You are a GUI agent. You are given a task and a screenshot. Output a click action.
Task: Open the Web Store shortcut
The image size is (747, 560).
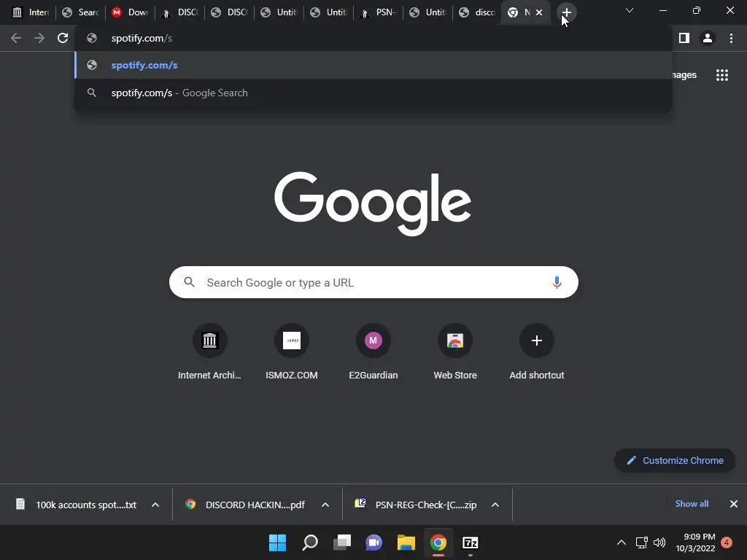point(455,352)
